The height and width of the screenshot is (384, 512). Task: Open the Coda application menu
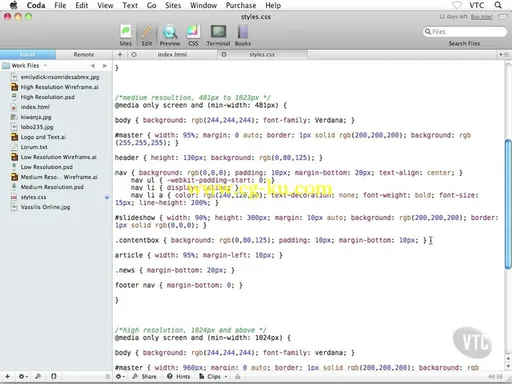point(36,5)
